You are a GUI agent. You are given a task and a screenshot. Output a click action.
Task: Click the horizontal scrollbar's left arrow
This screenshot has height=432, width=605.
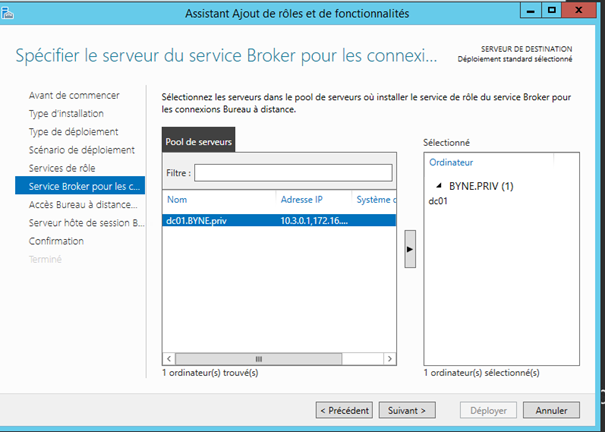[x=169, y=358]
